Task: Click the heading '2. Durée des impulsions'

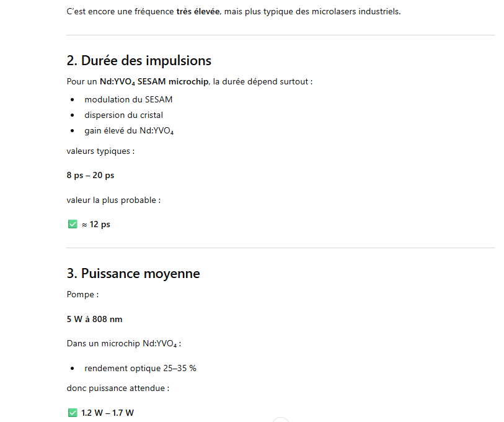Action: [139, 61]
